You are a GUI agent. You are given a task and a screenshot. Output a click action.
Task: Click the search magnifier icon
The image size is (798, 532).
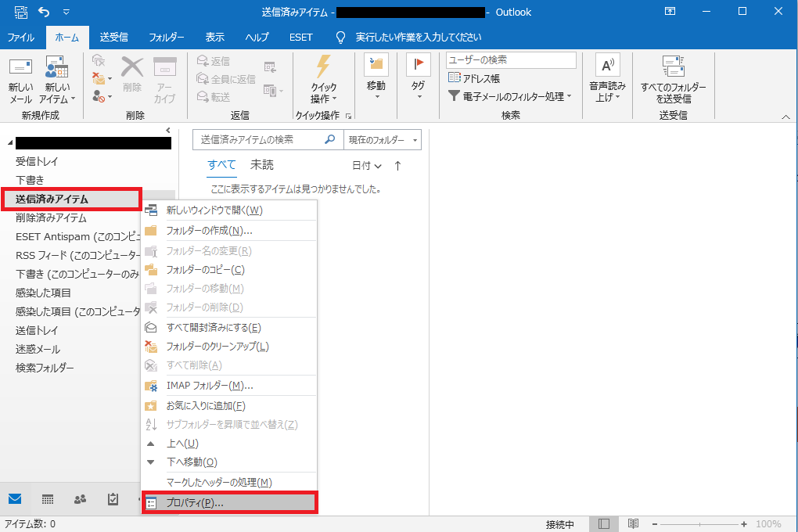coord(330,139)
